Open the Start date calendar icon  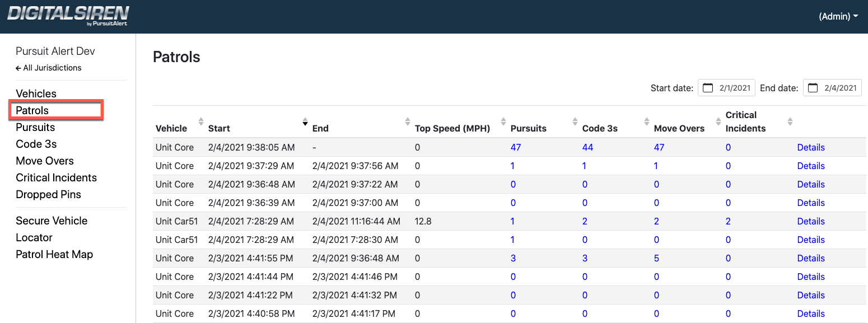[x=708, y=88]
